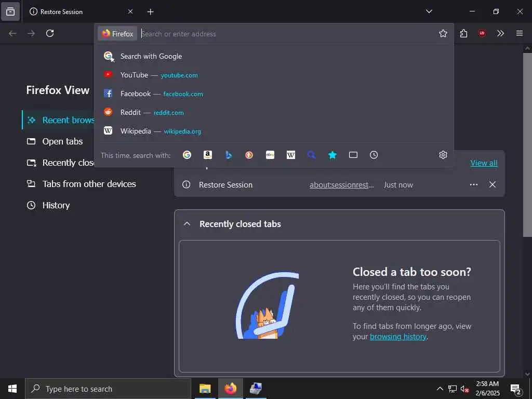Open Recent browsing in Firefox View sidebar
Viewport: 532px width, 399px height.
coord(58,120)
